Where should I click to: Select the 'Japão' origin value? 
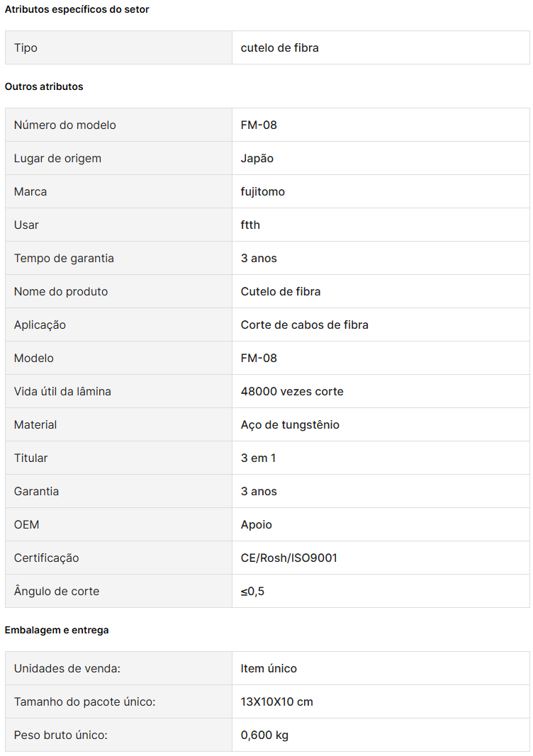pyautogui.click(x=257, y=158)
